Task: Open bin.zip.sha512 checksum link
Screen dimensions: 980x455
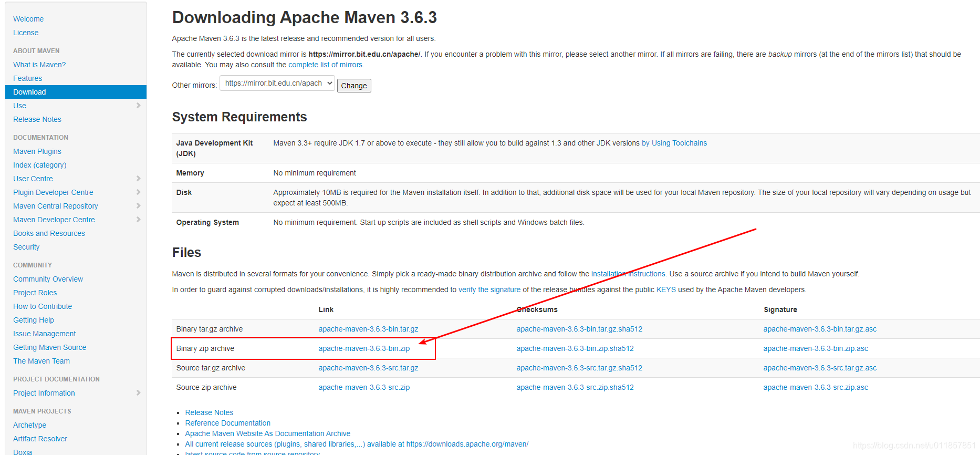Action: click(575, 348)
